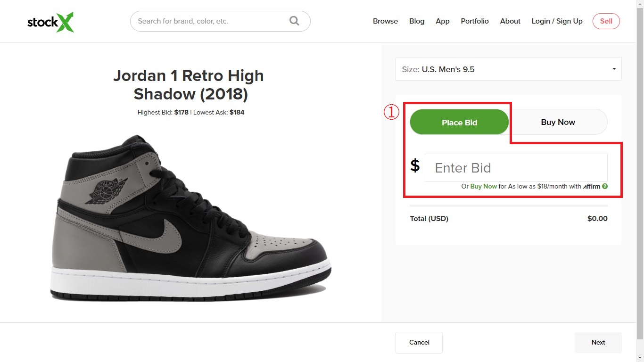Select the Place Bid option

(x=459, y=122)
